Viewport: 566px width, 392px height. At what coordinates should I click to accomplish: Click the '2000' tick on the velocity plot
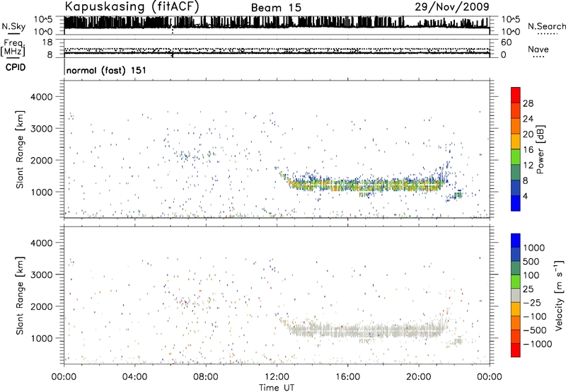(x=42, y=306)
